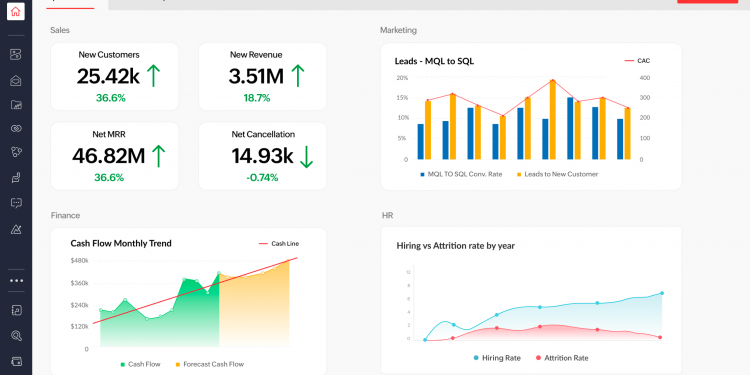Click the chat bubble icon in sidebar
The height and width of the screenshot is (375, 750).
16,203
